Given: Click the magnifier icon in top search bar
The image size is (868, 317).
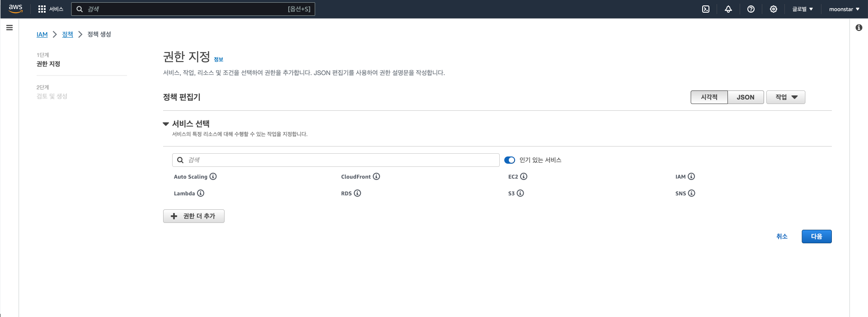Looking at the screenshot, I should coord(80,9).
